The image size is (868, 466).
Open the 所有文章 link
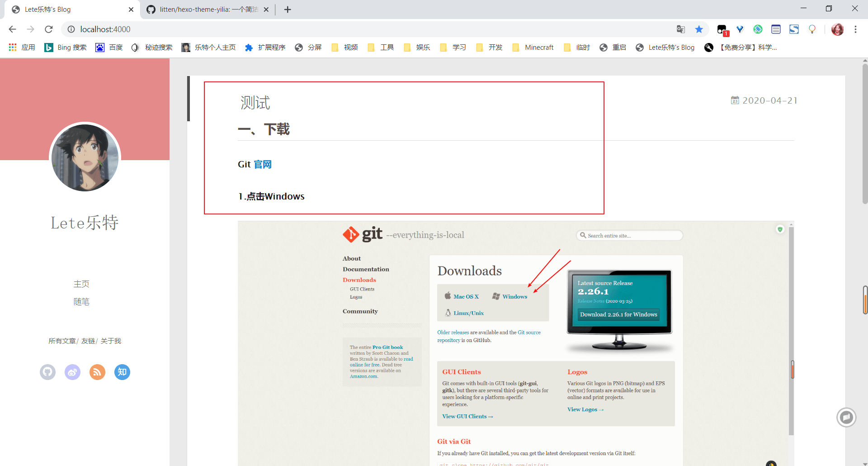click(62, 341)
